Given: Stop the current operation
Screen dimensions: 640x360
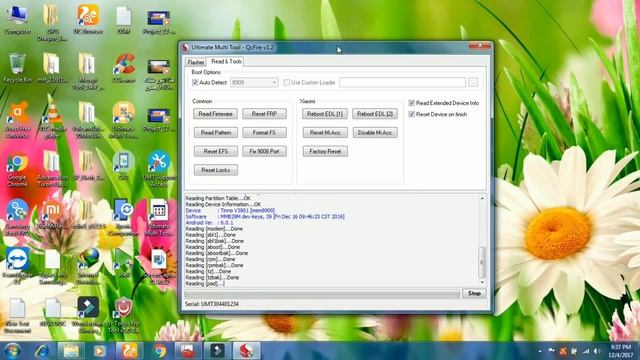Looking at the screenshot, I should 474,293.
